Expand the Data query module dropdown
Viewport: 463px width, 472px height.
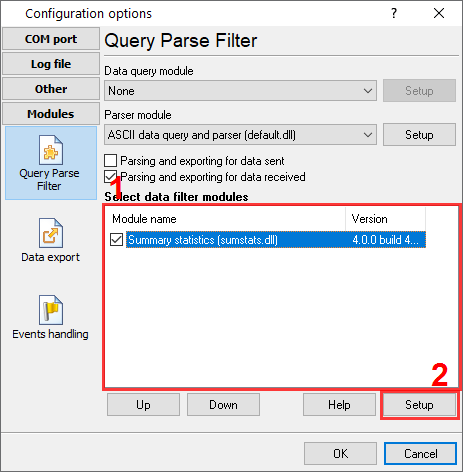pyautogui.click(x=240, y=91)
